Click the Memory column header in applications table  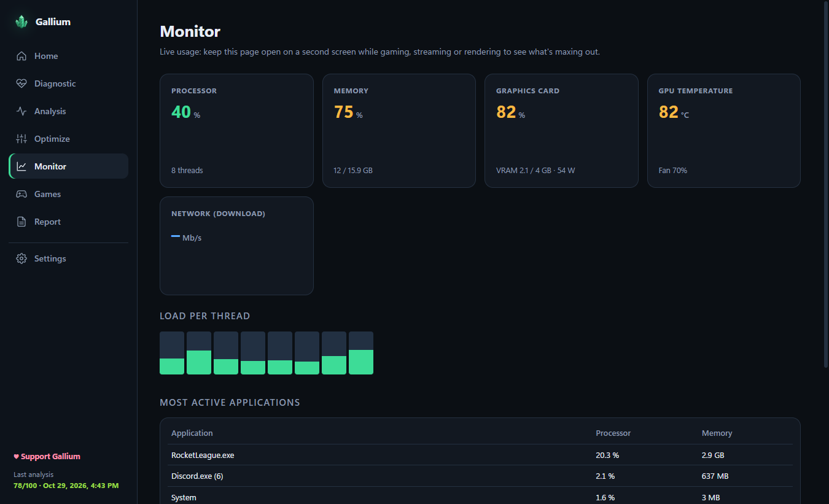(717, 433)
